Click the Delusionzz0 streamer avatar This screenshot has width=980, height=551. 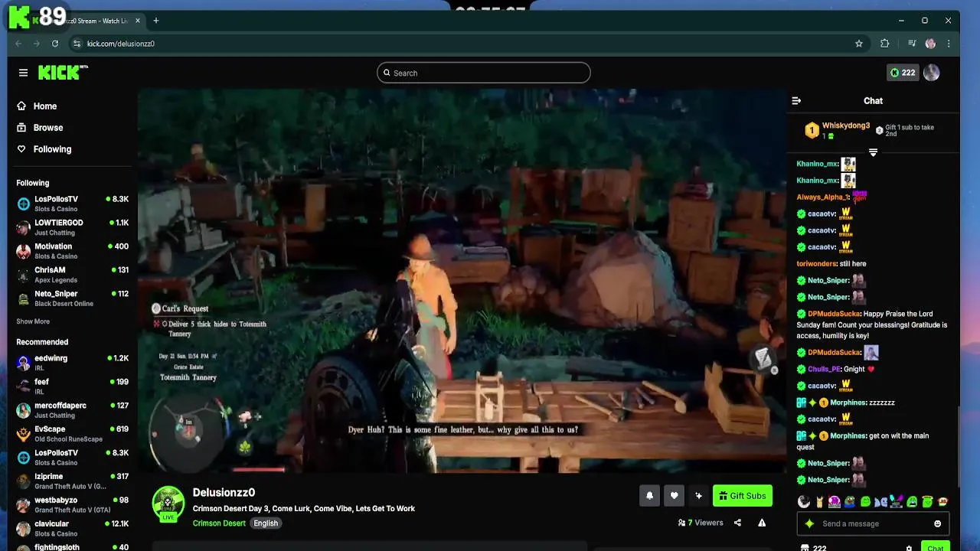coord(168,504)
